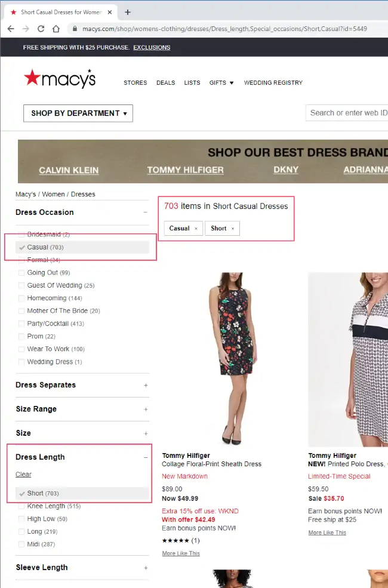The image size is (388, 588).
Task: Open the printed polo dress product image
Action: [348, 359]
